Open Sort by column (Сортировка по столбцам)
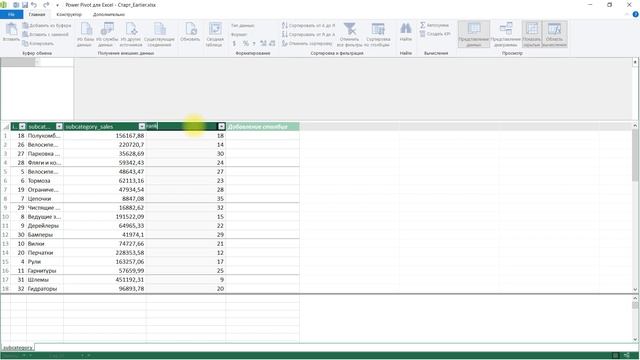 (378, 34)
